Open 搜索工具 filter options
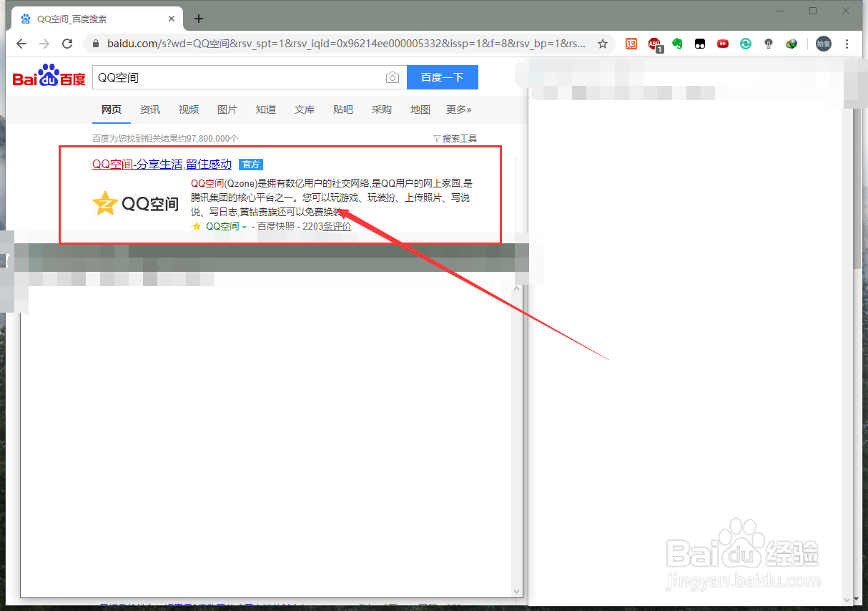This screenshot has height=611, width=868. pyautogui.click(x=455, y=138)
